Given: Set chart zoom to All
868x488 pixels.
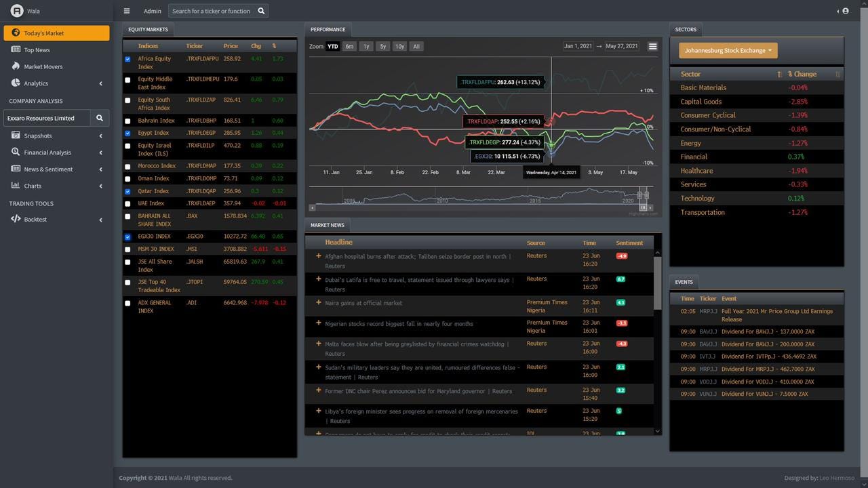Looking at the screenshot, I should click(416, 47).
